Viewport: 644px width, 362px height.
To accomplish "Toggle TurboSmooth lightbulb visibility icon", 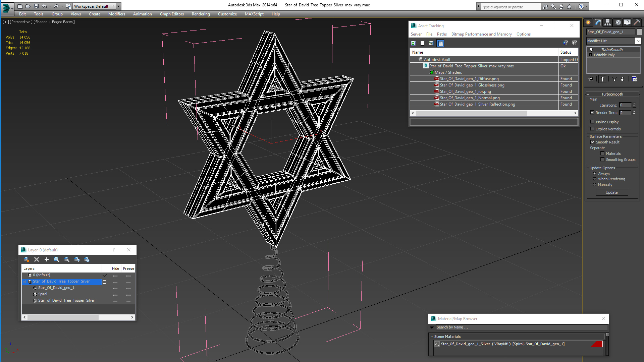I will [x=591, y=50].
